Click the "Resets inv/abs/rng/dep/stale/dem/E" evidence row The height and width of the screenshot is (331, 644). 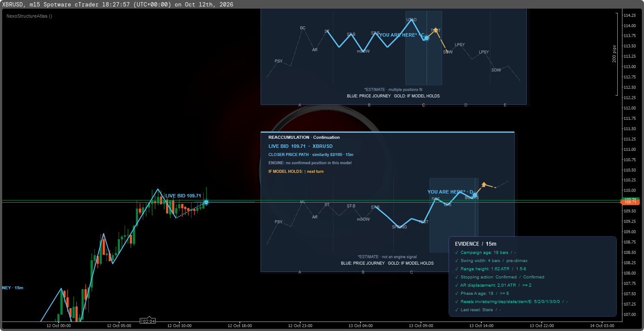click(x=512, y=302)
